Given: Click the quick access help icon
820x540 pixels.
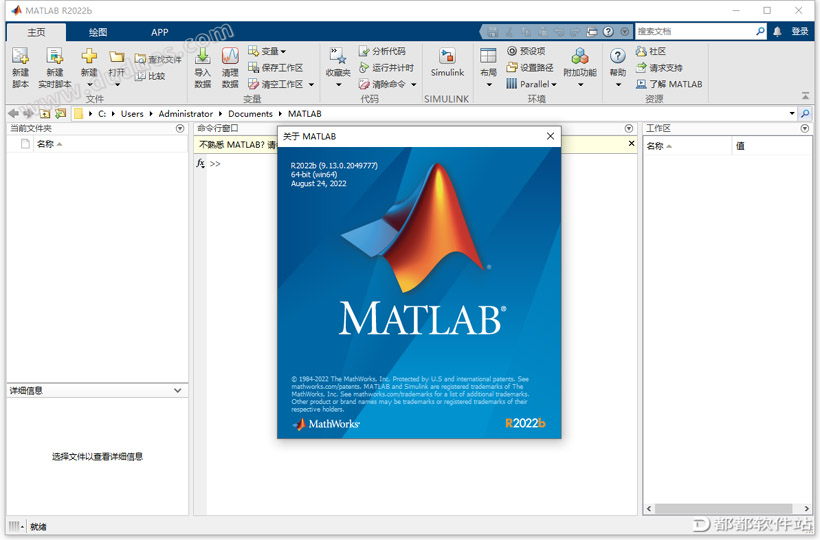Looking at the screenshot, I should click(x=608, y=31).
